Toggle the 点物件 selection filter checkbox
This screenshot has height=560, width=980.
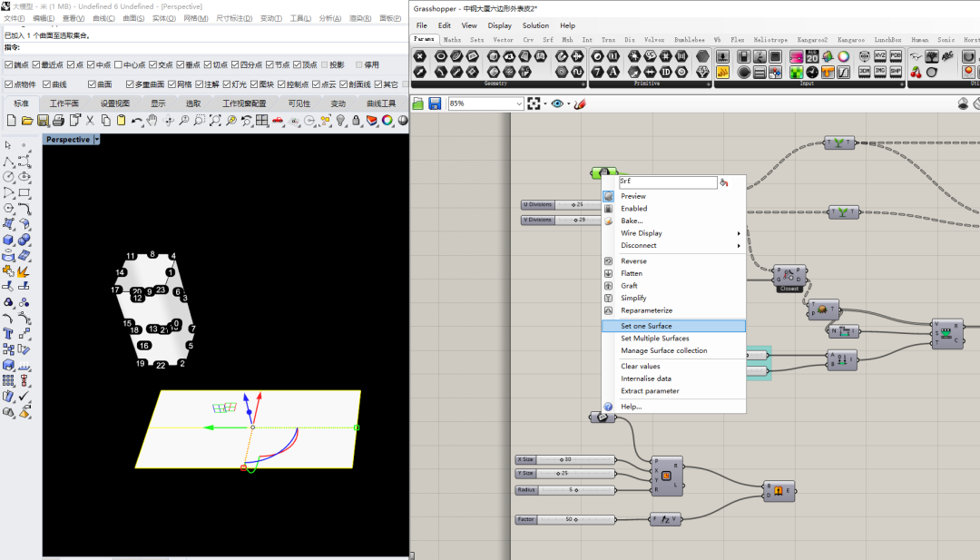[9, 84]
